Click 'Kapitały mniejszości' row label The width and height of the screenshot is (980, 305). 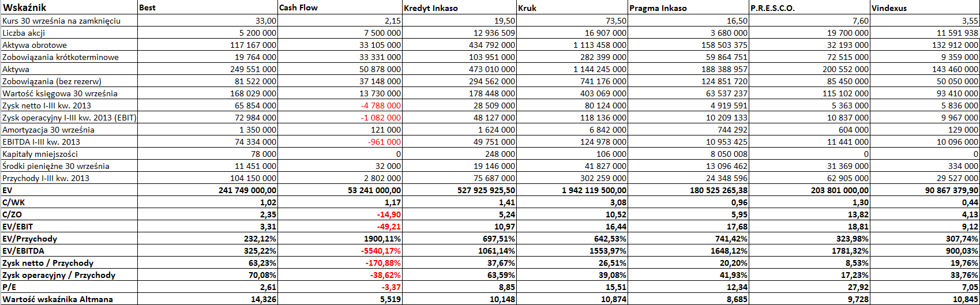point(40,154)
